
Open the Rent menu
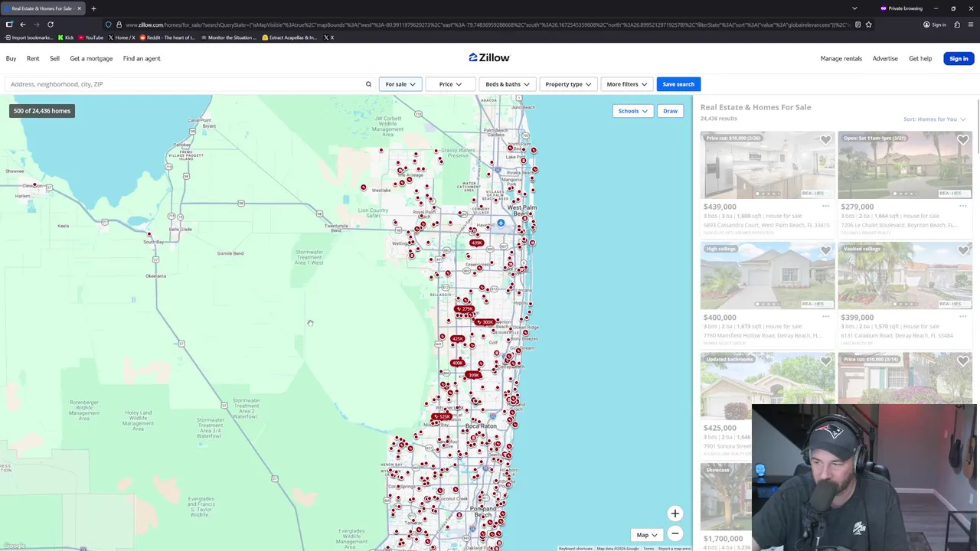33,58
